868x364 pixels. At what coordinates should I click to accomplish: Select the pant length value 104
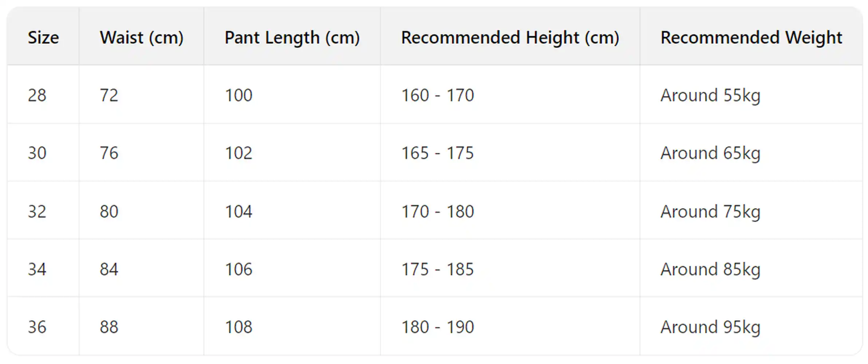click(x=238, y=211)
